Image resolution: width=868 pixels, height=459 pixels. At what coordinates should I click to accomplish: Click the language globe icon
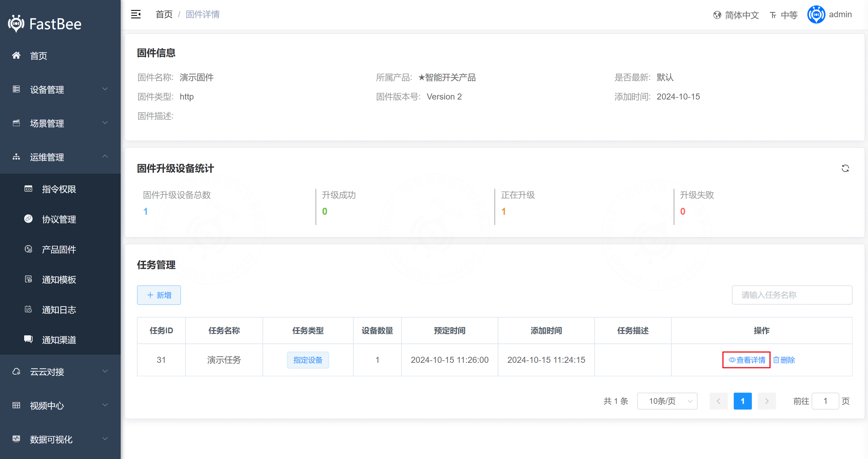click(717, 15)
